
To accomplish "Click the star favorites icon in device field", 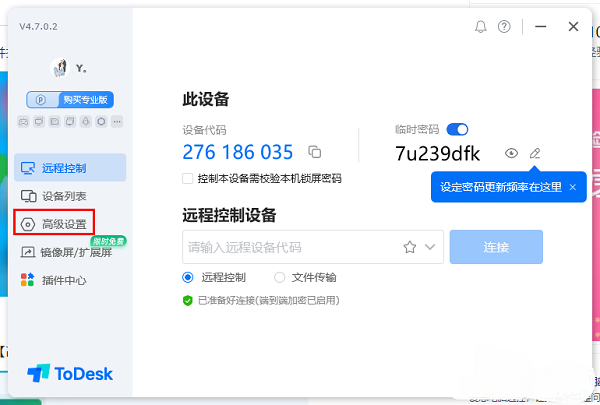I will coord(409,246).
